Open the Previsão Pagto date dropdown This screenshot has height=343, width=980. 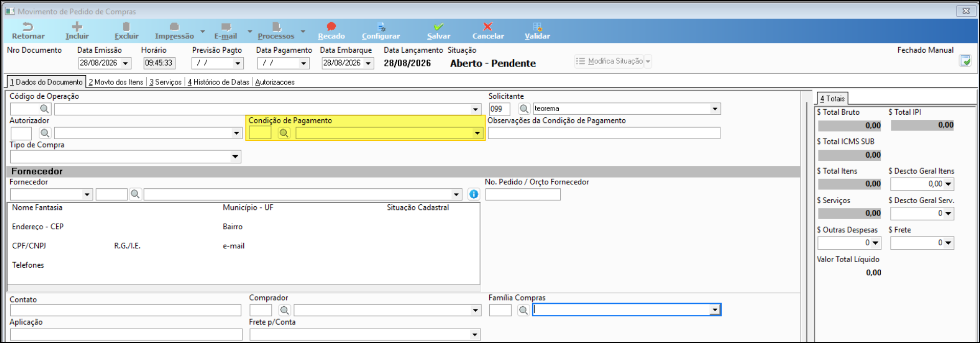coord(238,63)
